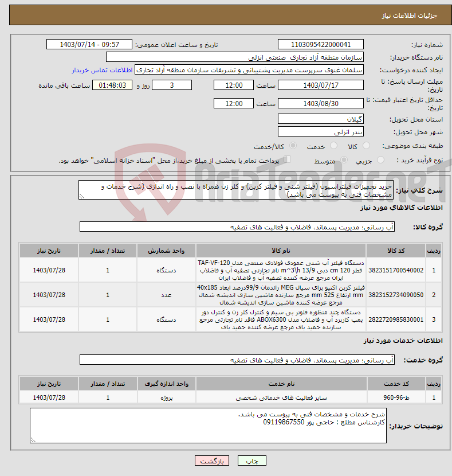Screen dimensions: 452x476
Task: Click the delivery province field گیلان
Action: click(x=320, y=119)
